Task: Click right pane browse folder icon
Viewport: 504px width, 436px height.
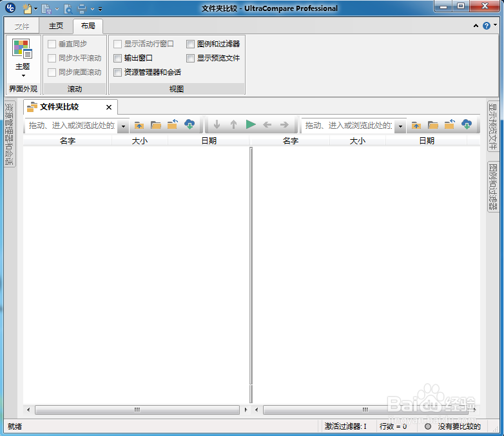Action: 433,125
